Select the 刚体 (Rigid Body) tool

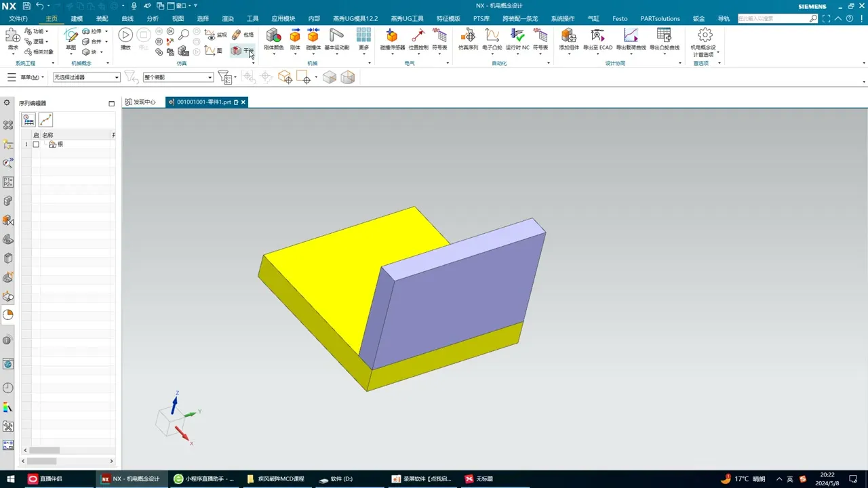(x=295, y=39)
